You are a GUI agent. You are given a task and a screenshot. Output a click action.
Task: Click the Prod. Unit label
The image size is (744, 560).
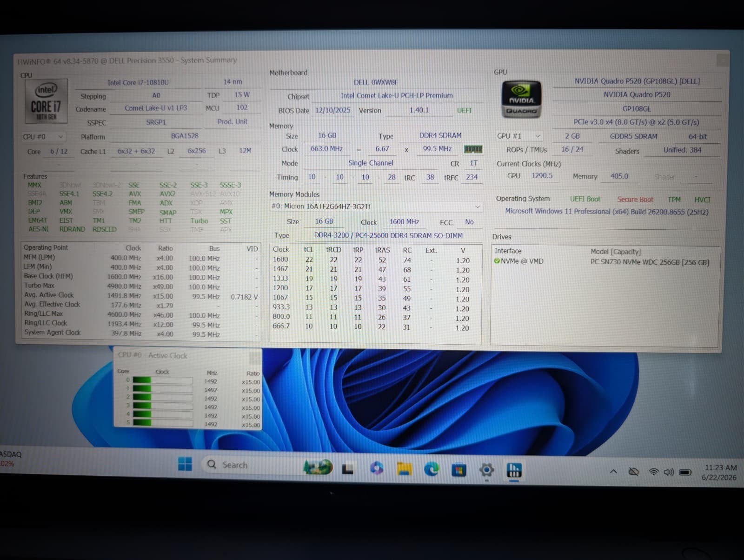[232, 121]
